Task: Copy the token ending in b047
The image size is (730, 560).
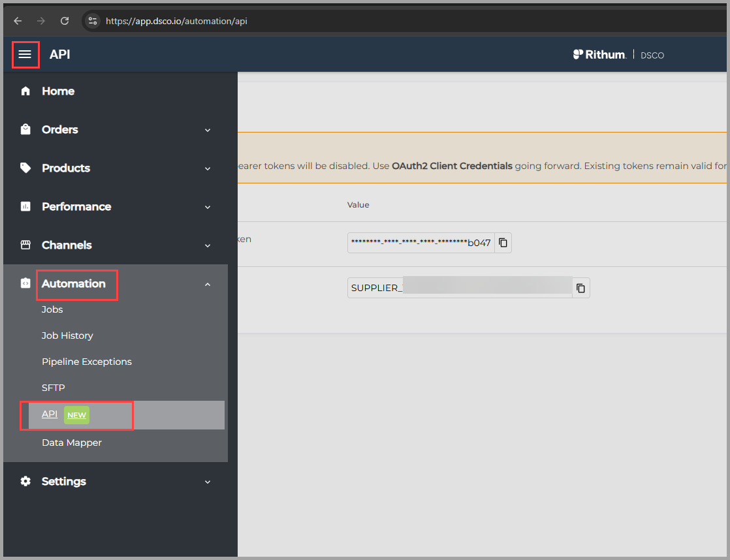Action: click(x=503, y=243)
